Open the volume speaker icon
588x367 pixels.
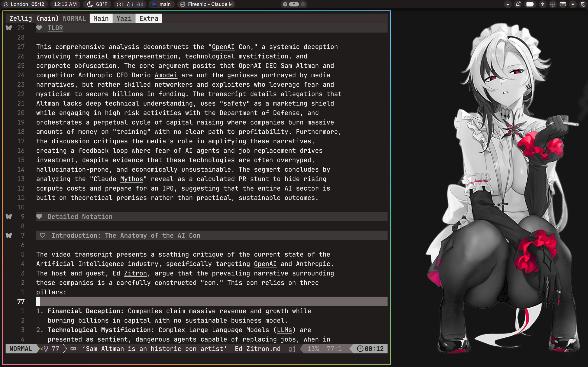click(542, 4)
